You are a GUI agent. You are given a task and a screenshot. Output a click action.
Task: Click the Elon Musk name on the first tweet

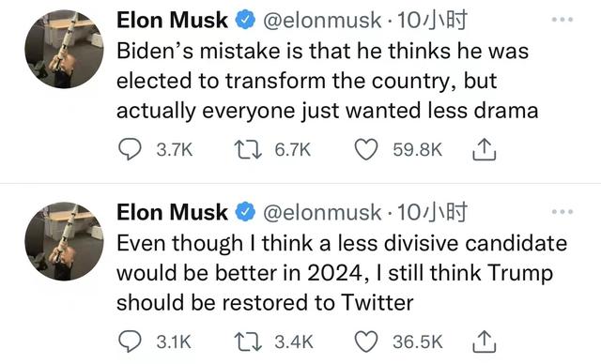tap(172, 20)
